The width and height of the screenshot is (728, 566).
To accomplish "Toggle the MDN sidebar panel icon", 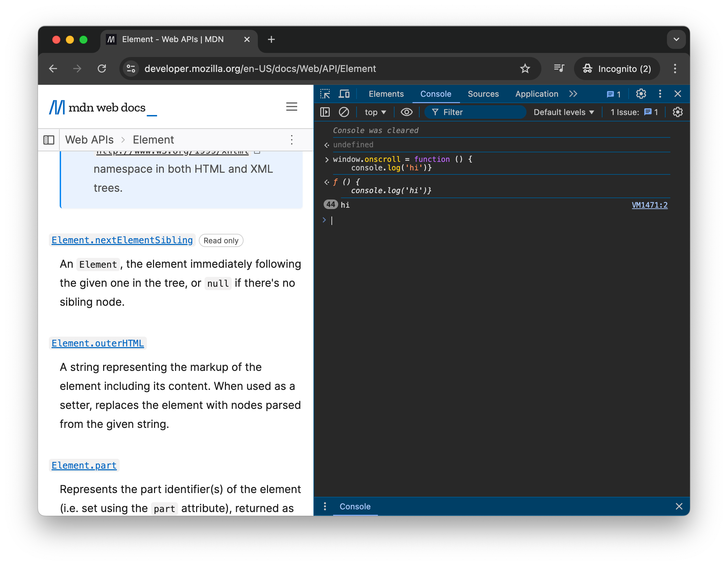I will point(49,140).
